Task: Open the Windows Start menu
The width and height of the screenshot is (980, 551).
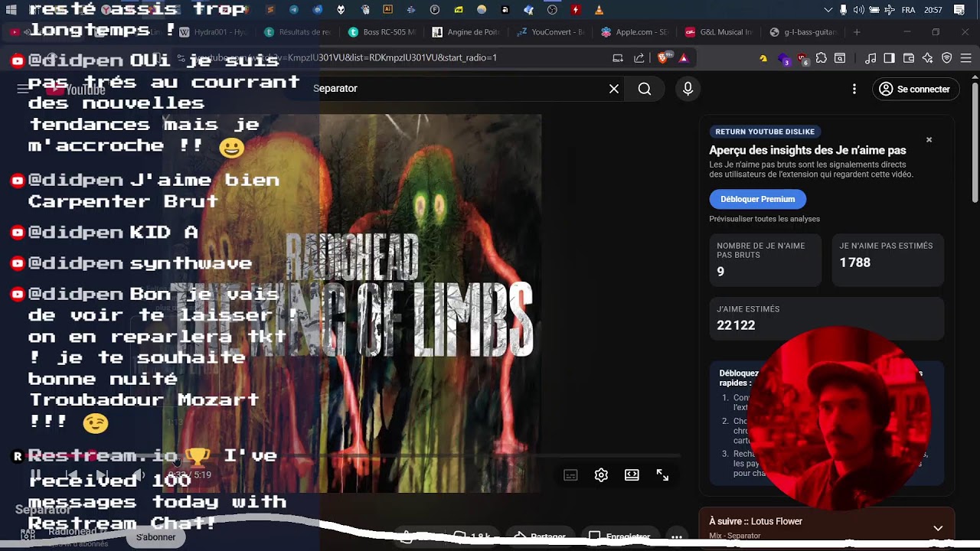Action: tap(11, 10)
